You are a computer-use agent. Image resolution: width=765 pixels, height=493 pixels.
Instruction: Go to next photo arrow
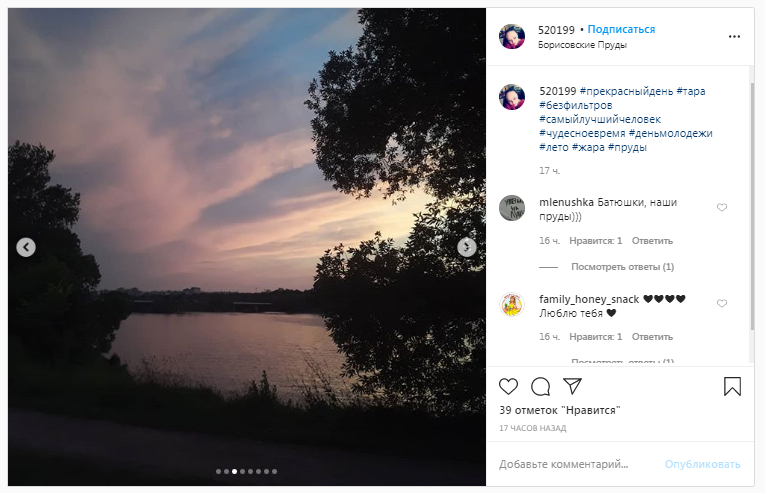click(x=466, y=247)
